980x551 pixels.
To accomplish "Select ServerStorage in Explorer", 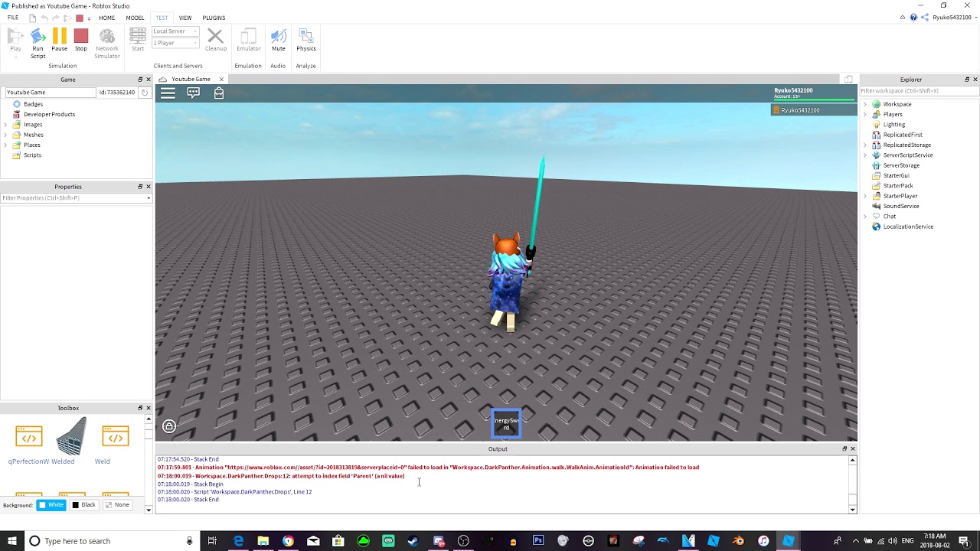I will point(901,165).
